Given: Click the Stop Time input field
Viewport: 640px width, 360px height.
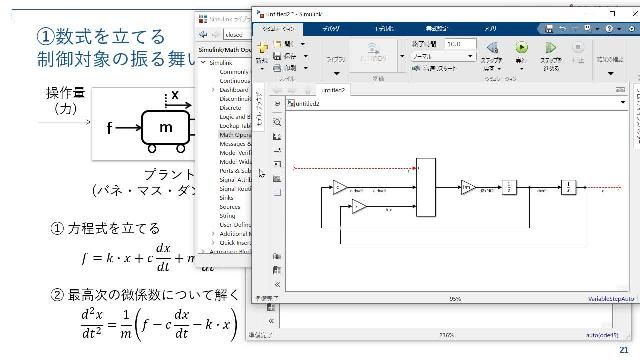Looking at the screenshot, I should coord(460,44).
